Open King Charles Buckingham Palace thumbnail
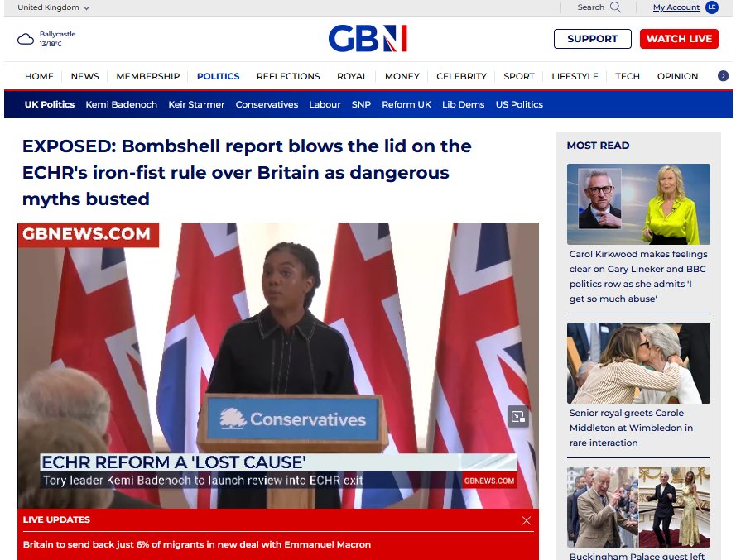 click(638, 506)
